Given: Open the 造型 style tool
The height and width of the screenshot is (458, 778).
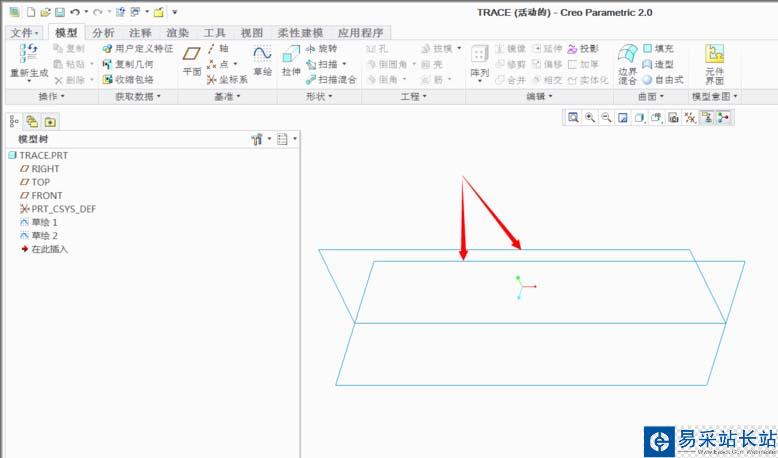Looking at the screenshot, I should [x=658, y=64].
